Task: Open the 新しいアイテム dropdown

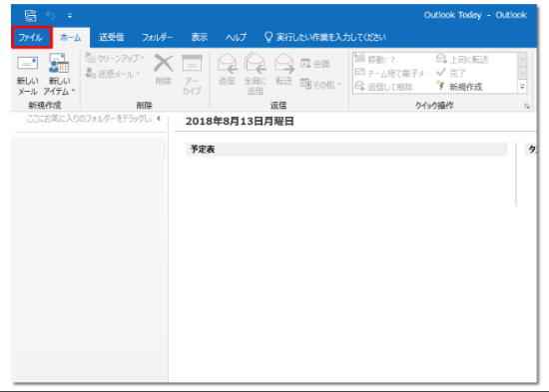Action: tap(59, 74)
